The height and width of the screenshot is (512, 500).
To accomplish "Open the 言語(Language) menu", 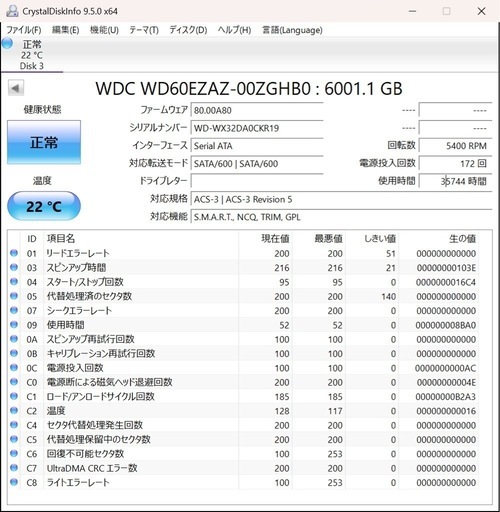I will 292,30.
